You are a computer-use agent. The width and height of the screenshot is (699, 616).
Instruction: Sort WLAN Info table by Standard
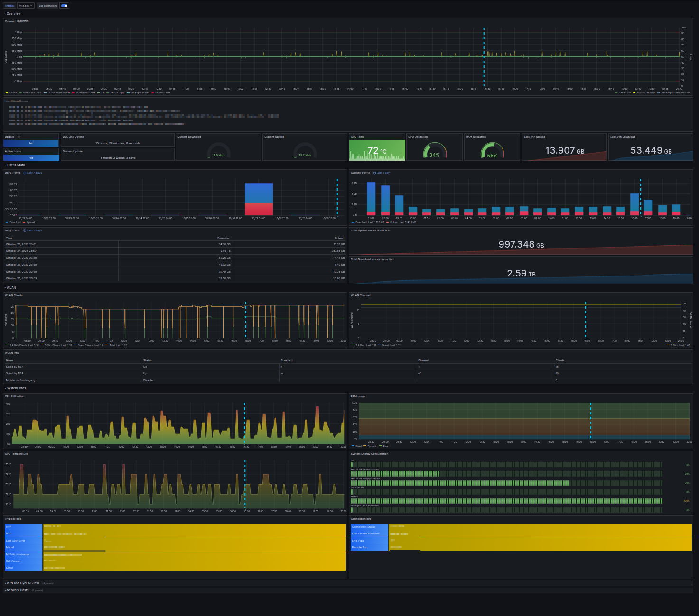click(287, 360)
